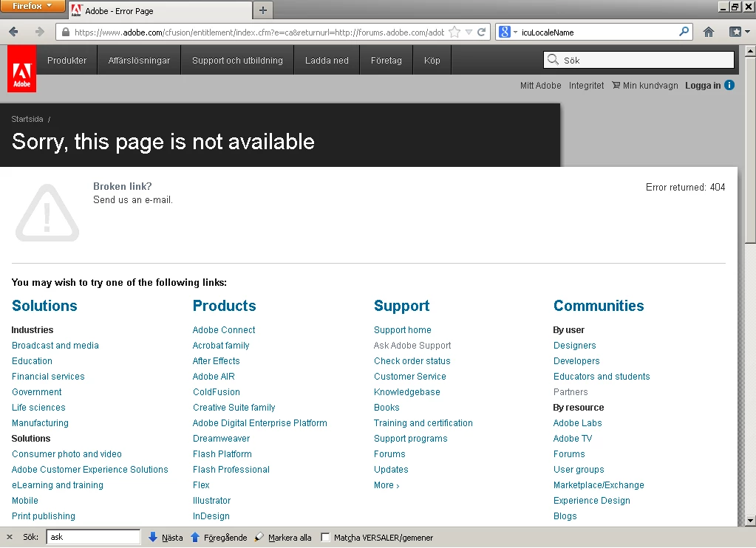756x548 pixels.
Task: Open the Adobe Labs link
Action: point(577,422)
